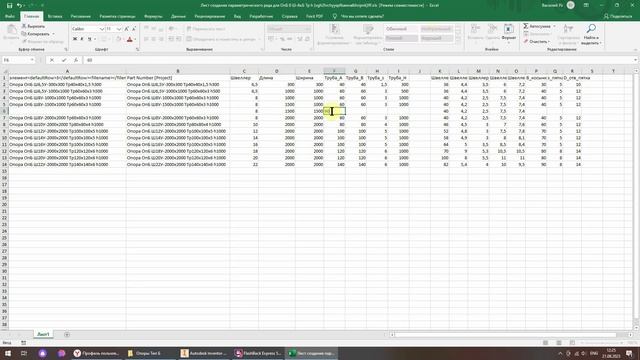
Task: Click the zoom slider in status bar
Action: pyautogui.click(x=602, y=342)
